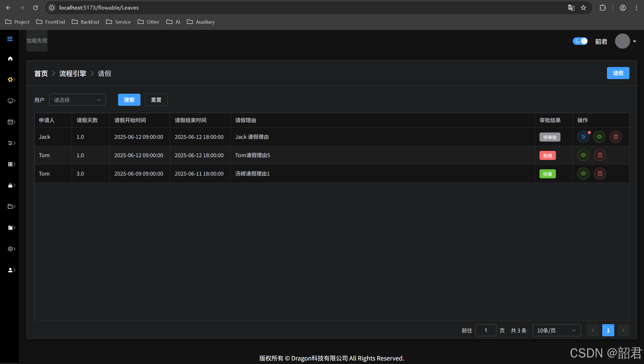Screen dimensions: 644x364
Task: Open the user avatar dropdown arrow
Action: tap(634, 42)
